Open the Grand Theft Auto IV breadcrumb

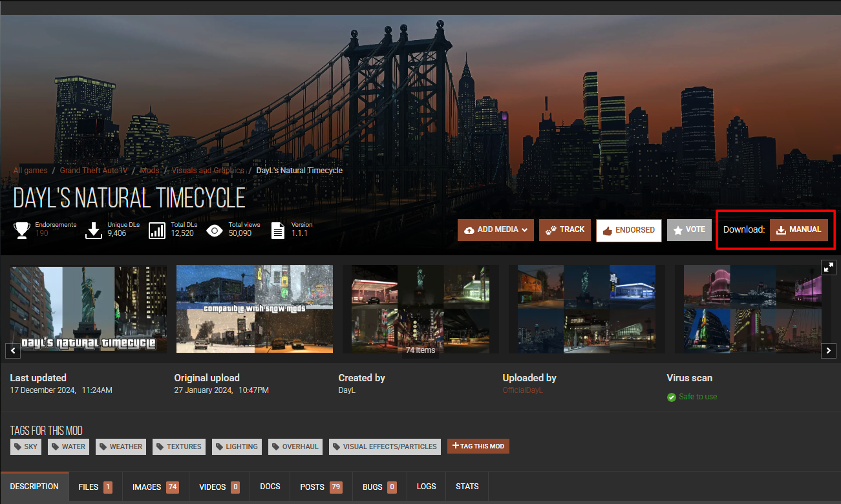(94, 171)
